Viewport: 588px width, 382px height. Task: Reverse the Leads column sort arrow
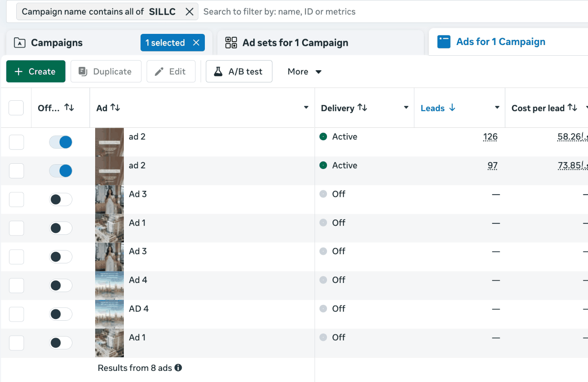452,108
